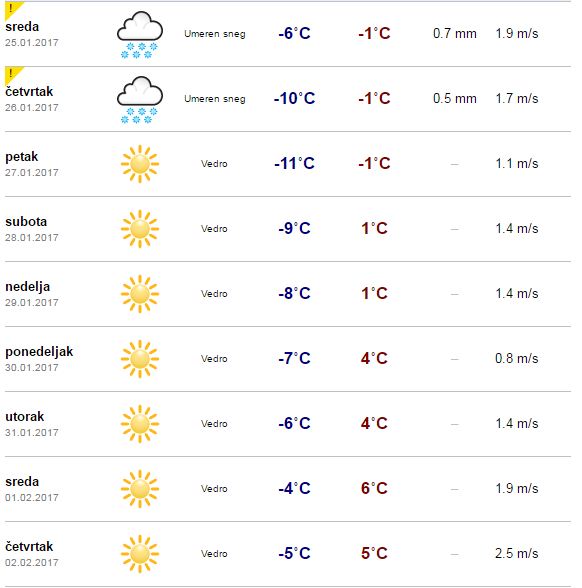This screenshot has width=582, height=588.
Task: Click the -10°C minimum temperature
Action: pyautogui.click(x=294, y=98)
